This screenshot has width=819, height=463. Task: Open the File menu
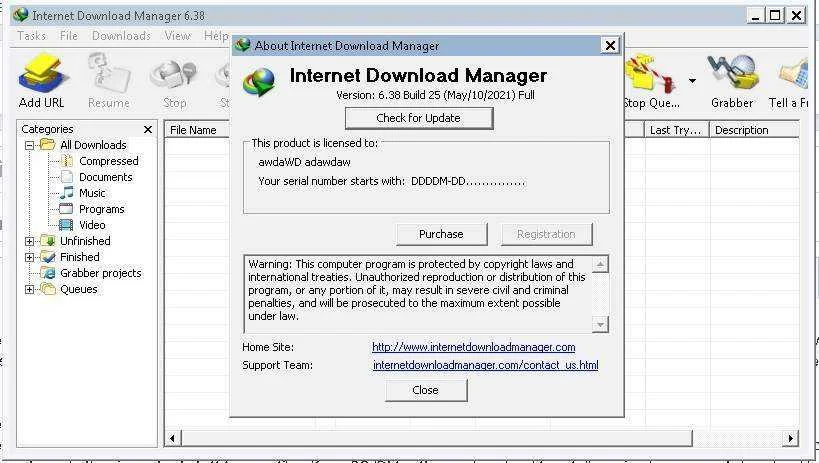tap(68, 36)
